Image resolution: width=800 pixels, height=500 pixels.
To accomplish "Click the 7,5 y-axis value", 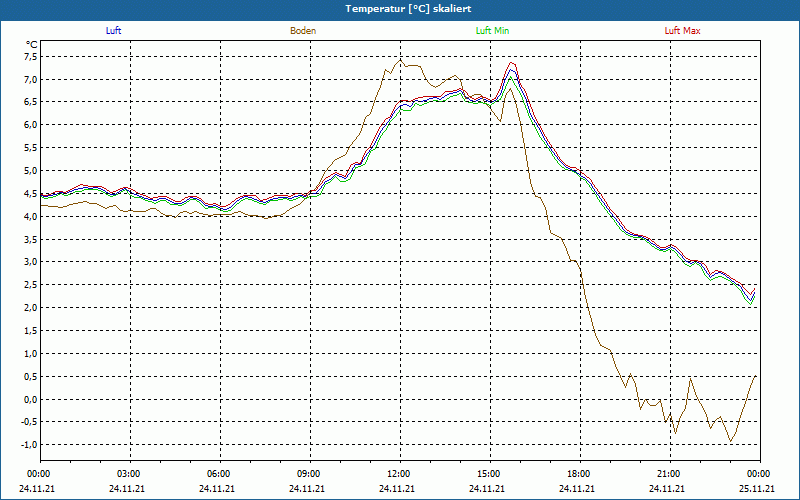I will (x=31, y=57).
